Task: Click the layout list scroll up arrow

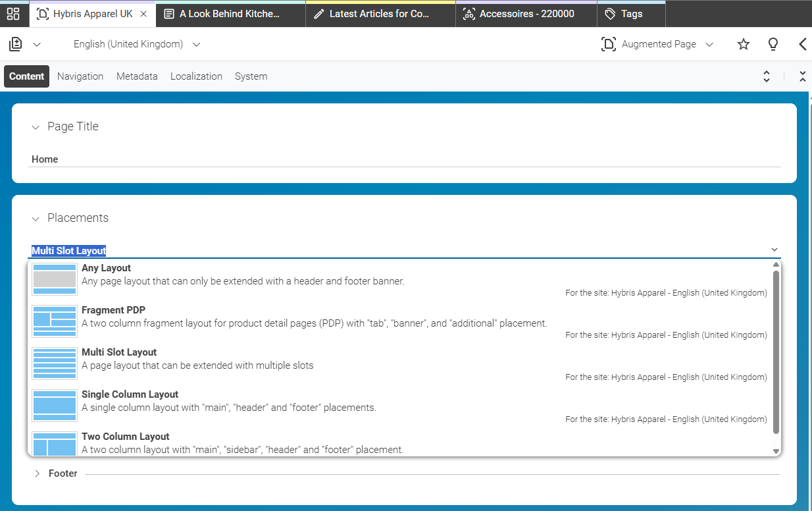Action: coord(776,265)
